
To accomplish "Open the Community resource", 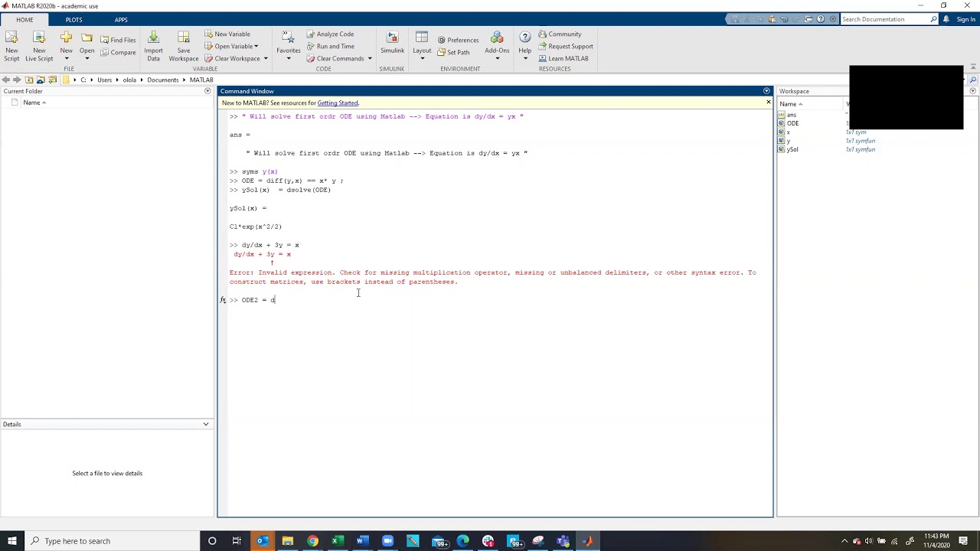I will (560, 34).
